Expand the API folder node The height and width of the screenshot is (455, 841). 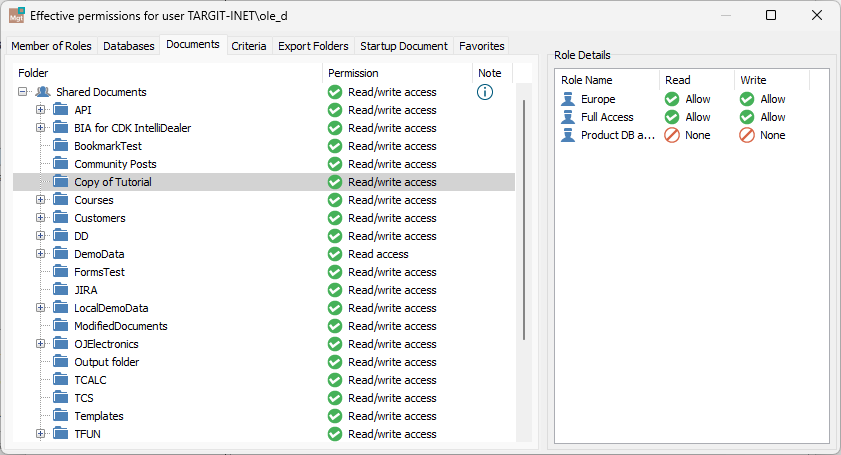(x=40, y=109)
